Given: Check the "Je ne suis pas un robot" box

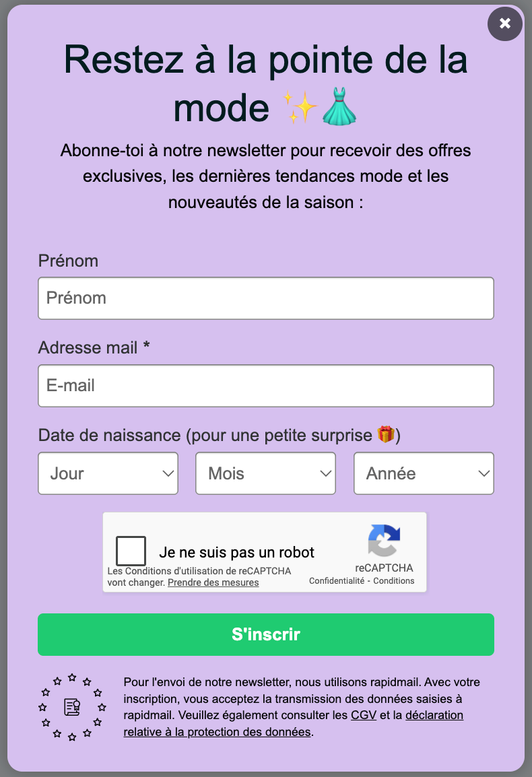Looking at the screenshot, I should 131,551.
